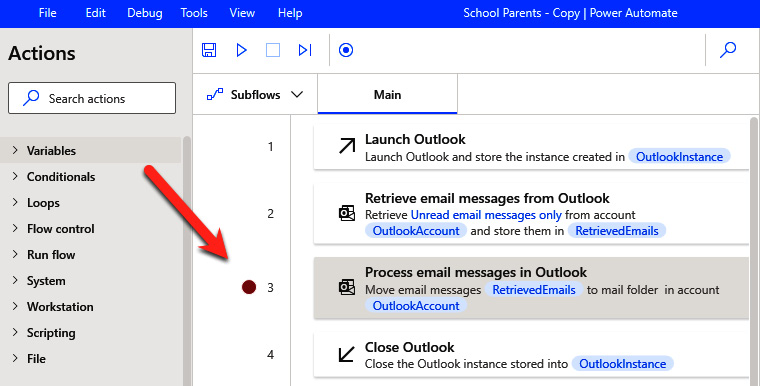Remove the breakpoint on line 3
This screenshot has height=386, width=760.
click(249, 287)
